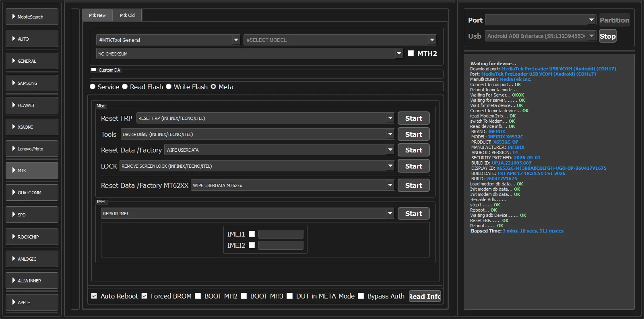Open the #MTKTool General dropdown
Screen dimensions: 644x319
(168, 40)
